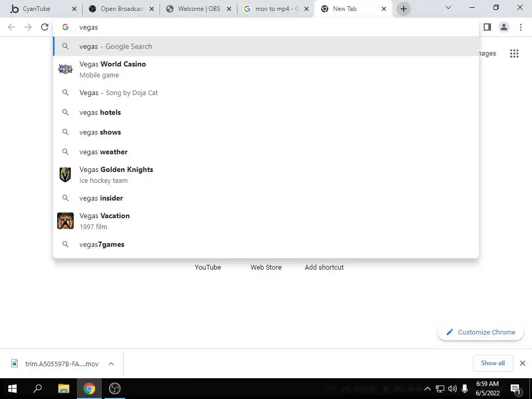
Task: Dismiss the downloads bar
Action: click(x=523, y=363)
